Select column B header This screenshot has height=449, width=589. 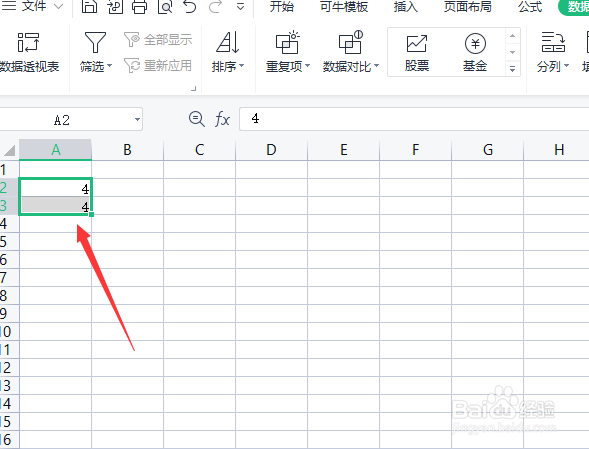pyautogui.click(x=128, y=150)
